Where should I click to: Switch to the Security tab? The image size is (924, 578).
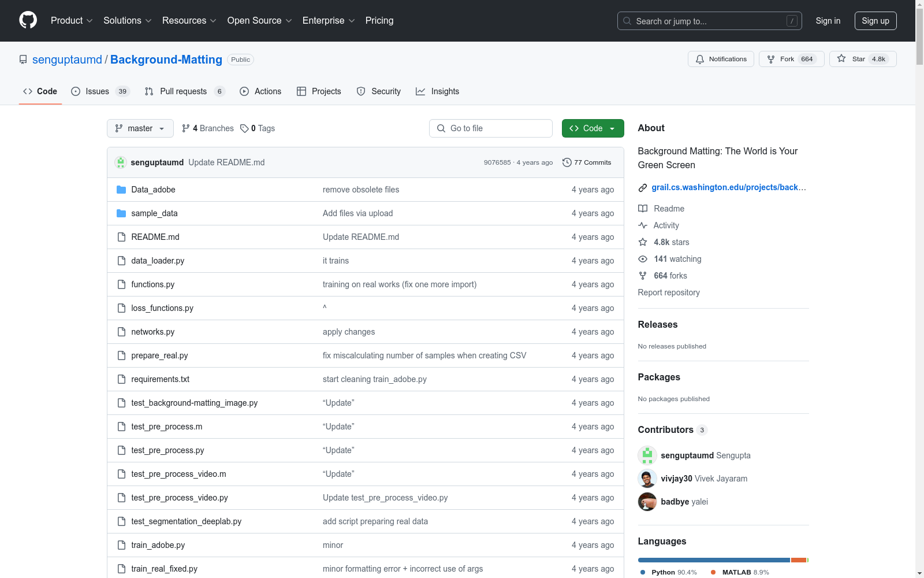[379, 91]
